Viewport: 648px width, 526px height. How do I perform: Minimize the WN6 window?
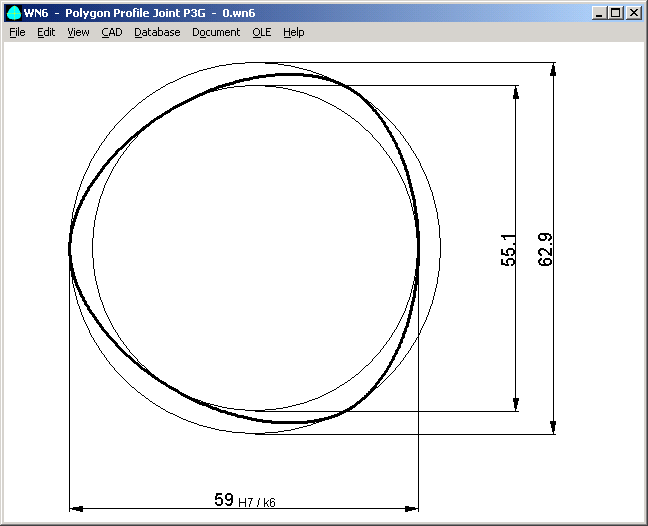[598, 13]
